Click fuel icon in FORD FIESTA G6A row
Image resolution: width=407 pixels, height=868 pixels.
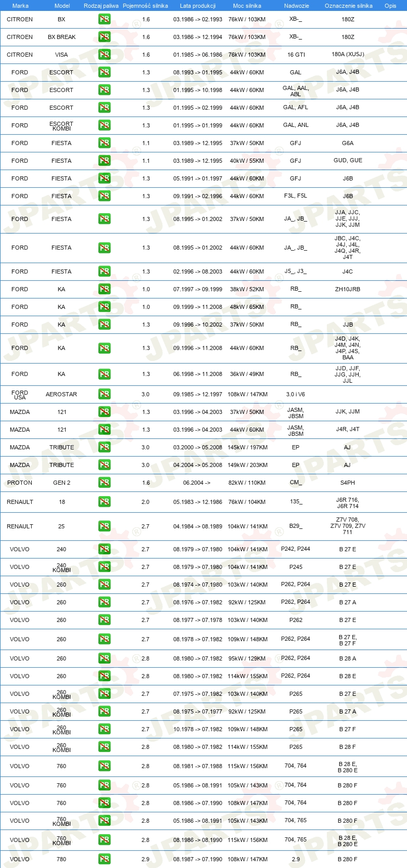point(104,143)
